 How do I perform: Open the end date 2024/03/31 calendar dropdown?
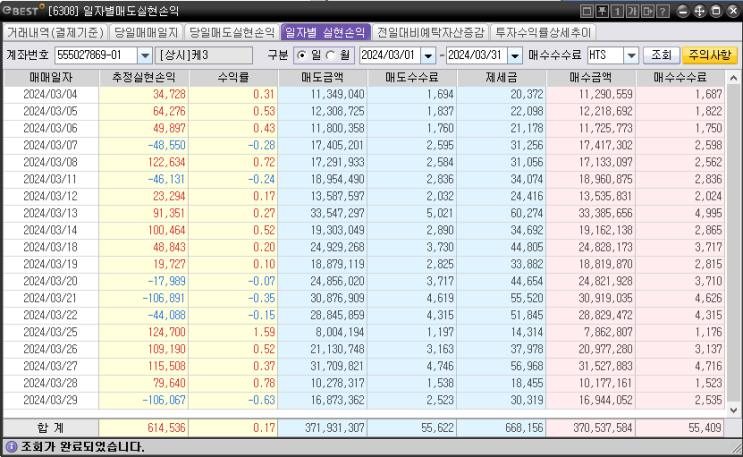(x=515, y=55)
